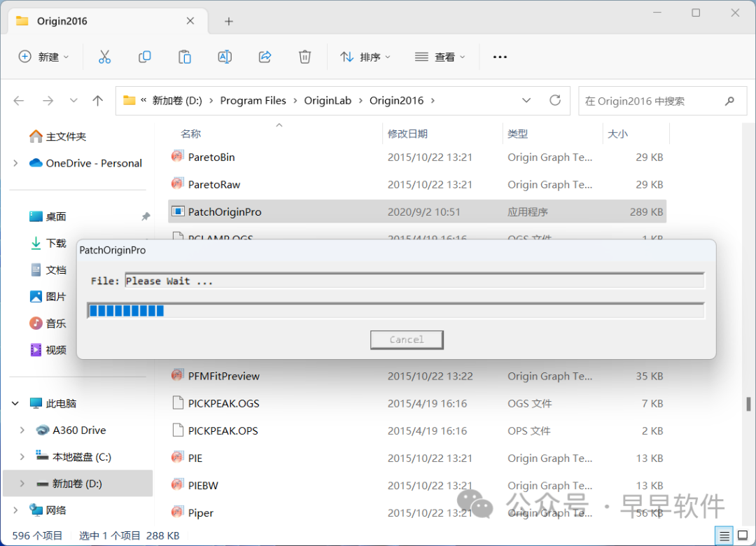
Task: Switch to large thumbnails view in status bar
Action: coord(741,535)
